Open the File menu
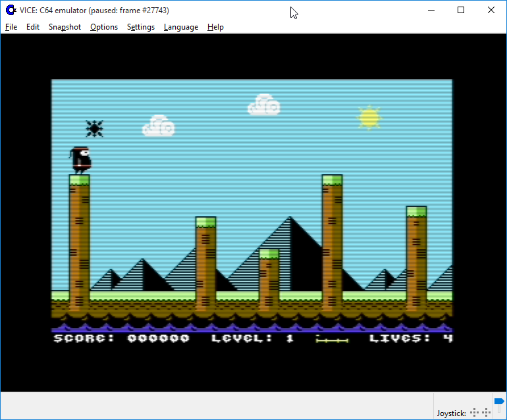The height and width of the screenshot is (420, 507). tap(11, 27)
